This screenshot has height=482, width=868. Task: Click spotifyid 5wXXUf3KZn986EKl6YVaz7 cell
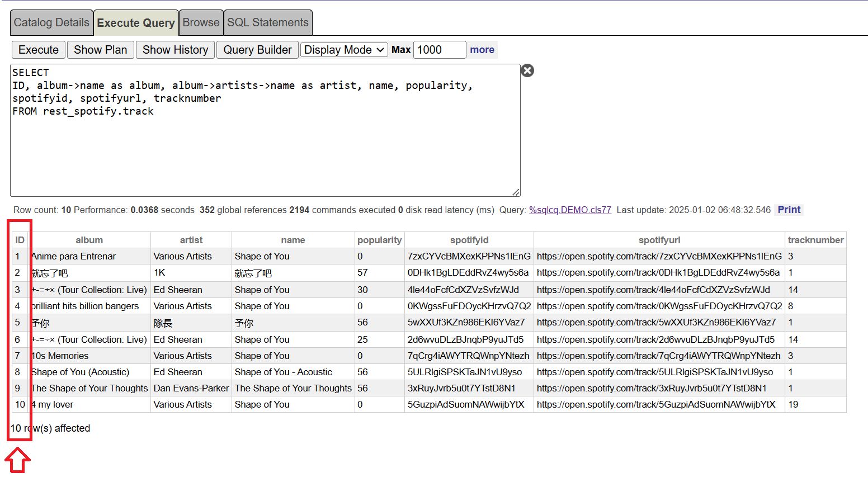pos(469,323)
